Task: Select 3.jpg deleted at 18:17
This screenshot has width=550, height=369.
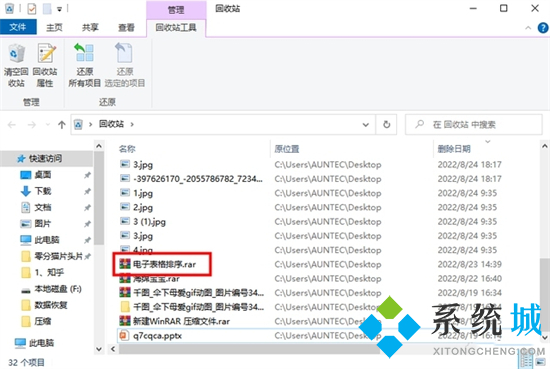Action: pyautogui.click(x=143, y=165)
